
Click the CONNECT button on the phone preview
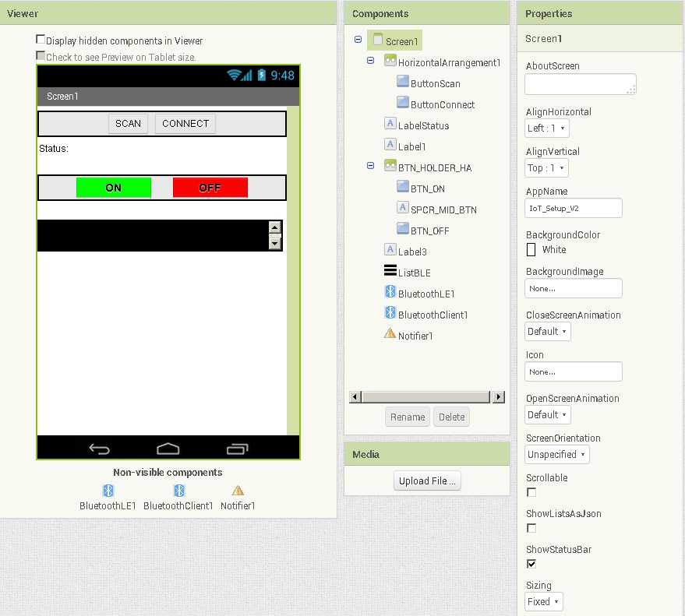(x=185, y=123)
